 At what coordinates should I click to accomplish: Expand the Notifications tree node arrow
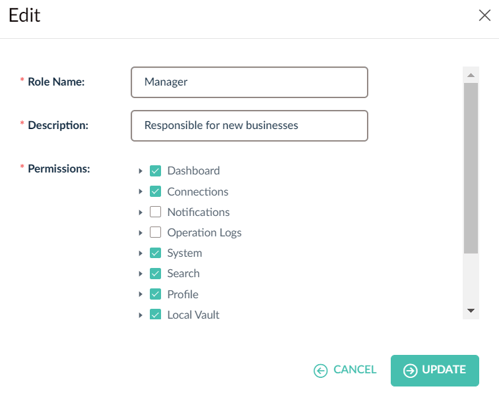140,212
